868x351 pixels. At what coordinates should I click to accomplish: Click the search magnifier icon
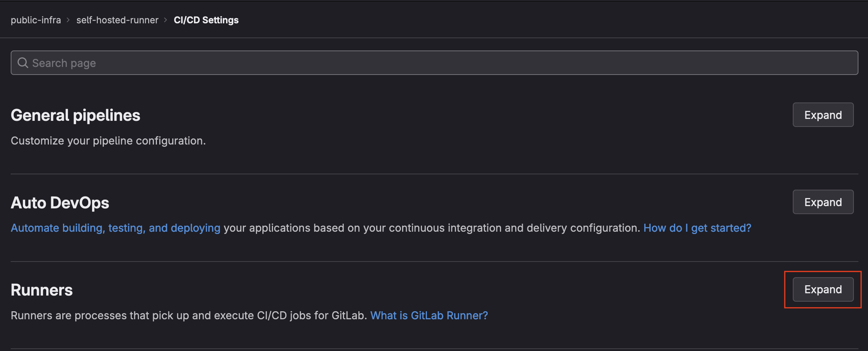coord(23,63)
